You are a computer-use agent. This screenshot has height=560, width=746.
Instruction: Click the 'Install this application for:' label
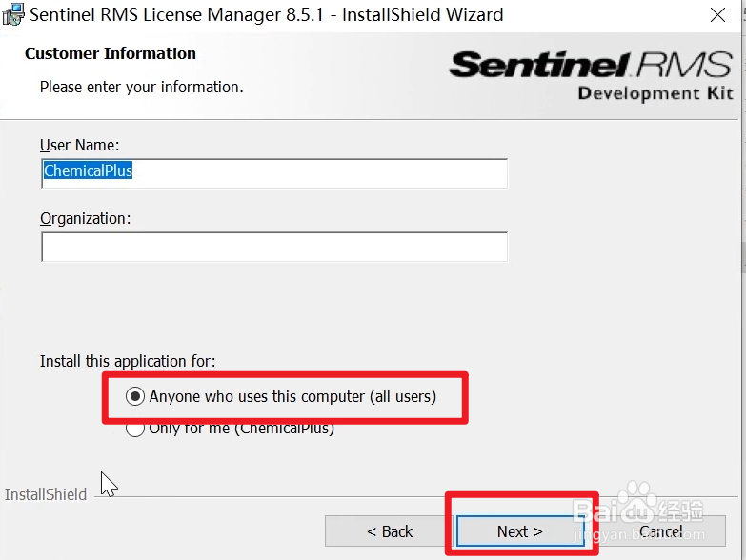pyautogui.click(x=128, y=361)
